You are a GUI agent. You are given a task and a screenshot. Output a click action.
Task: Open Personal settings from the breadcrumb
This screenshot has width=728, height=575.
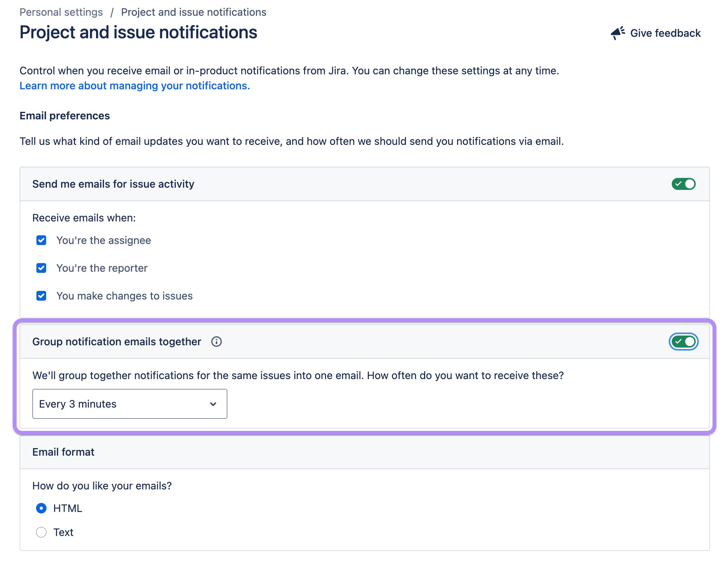click(x=61, y=12)
